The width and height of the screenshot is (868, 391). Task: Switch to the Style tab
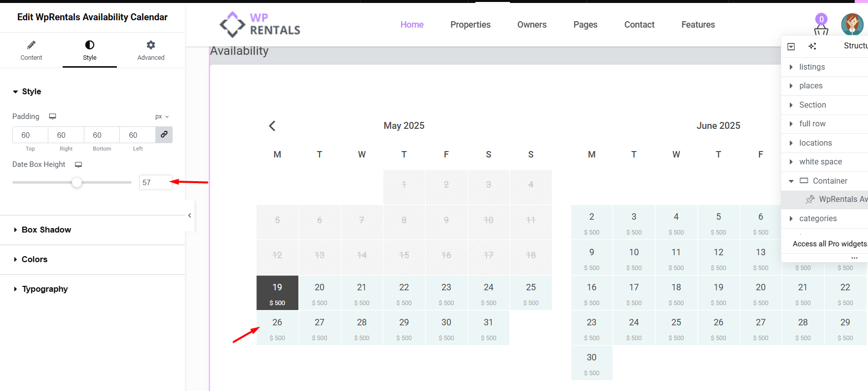coord(90,50)
